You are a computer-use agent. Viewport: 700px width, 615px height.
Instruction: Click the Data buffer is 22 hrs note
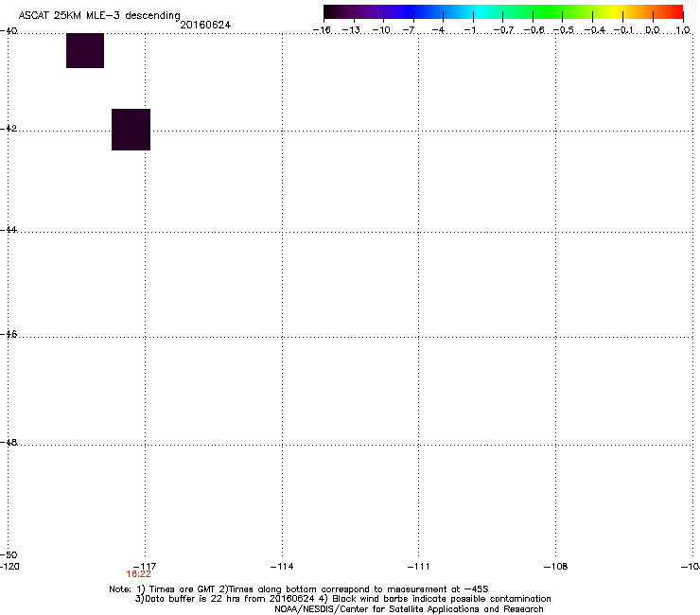tap(342, 599)
